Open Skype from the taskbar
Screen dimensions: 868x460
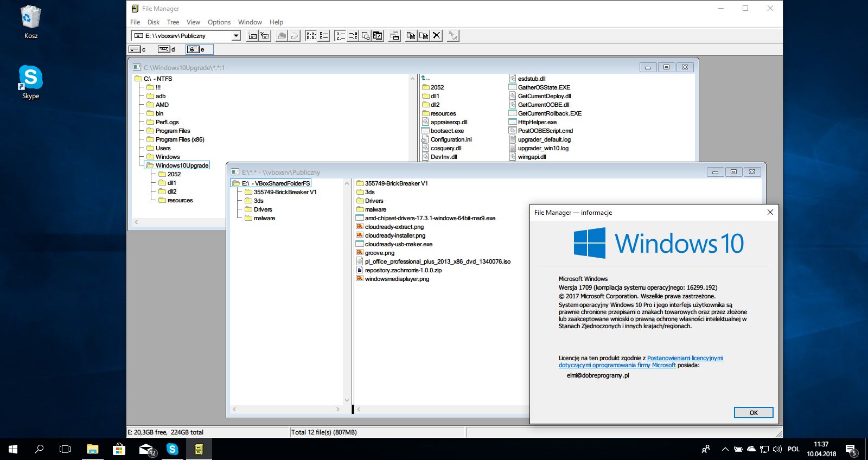[x=173, y=449]
